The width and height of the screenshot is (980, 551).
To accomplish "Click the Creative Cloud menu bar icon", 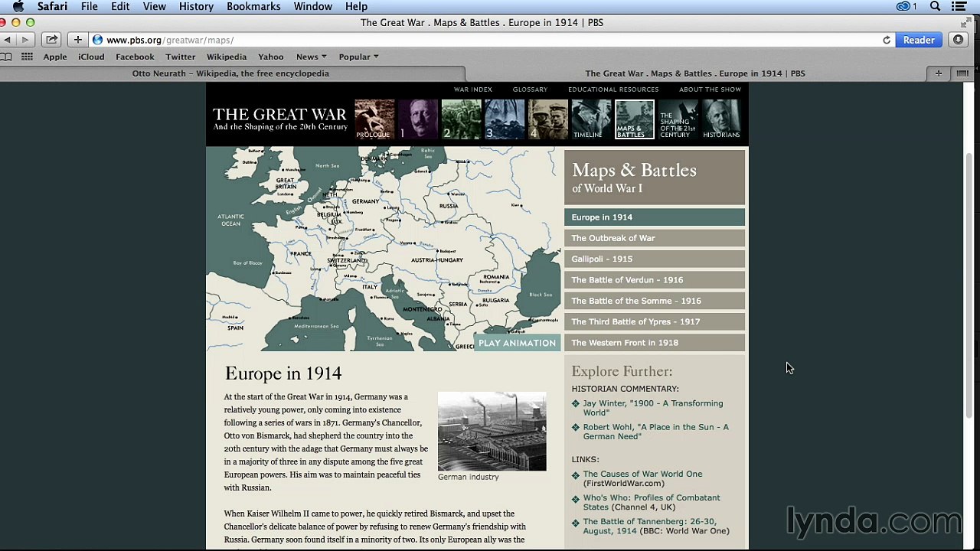I will [x=904, y=6].
